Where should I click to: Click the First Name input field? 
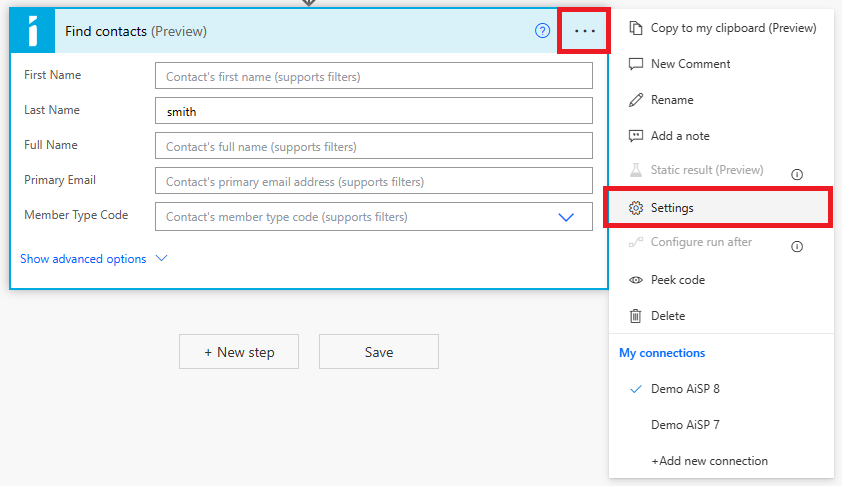(x=373, y=77)
